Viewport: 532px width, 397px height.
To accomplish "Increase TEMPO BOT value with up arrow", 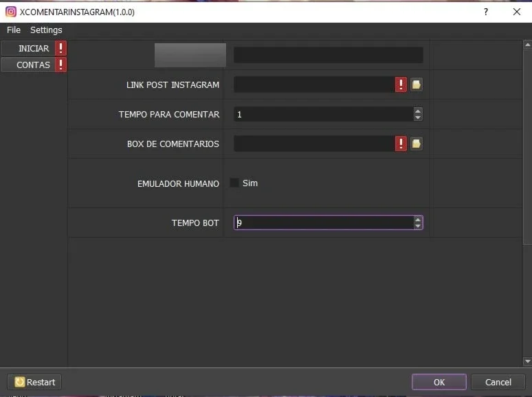I will click(418, 219).
